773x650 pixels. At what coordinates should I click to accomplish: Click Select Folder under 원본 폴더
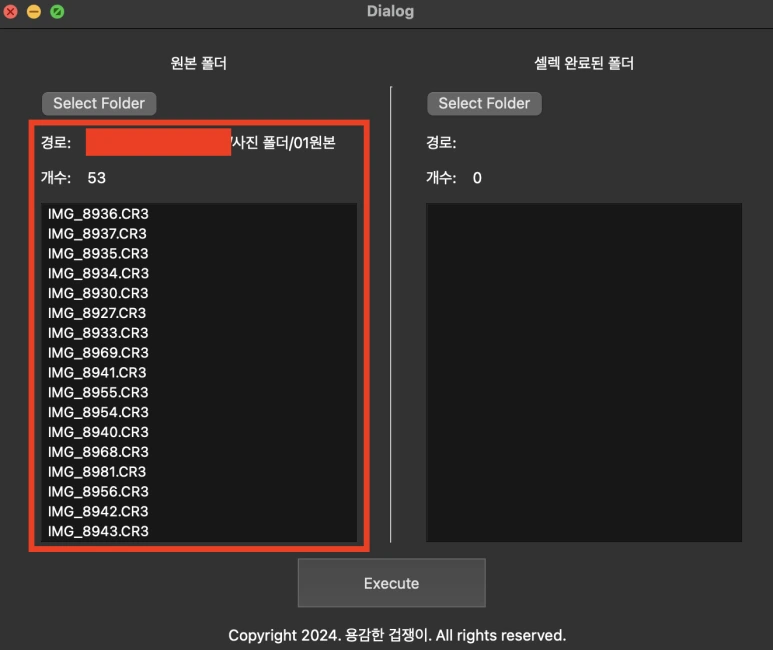tap(99, 104)
